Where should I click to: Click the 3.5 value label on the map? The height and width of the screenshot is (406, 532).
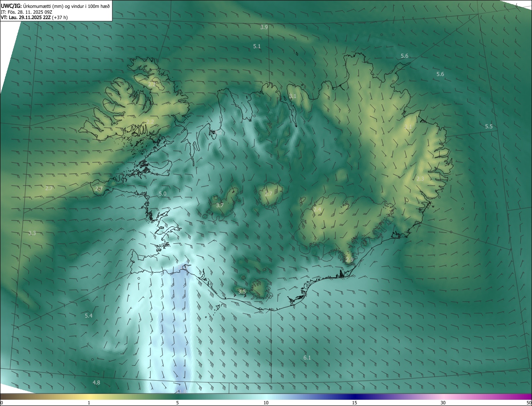pyautogui.click(x=242, y=292)
